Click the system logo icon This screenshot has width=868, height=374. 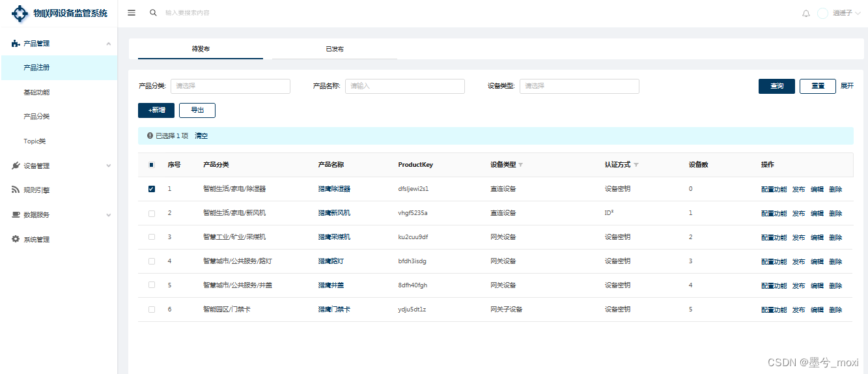20,13
